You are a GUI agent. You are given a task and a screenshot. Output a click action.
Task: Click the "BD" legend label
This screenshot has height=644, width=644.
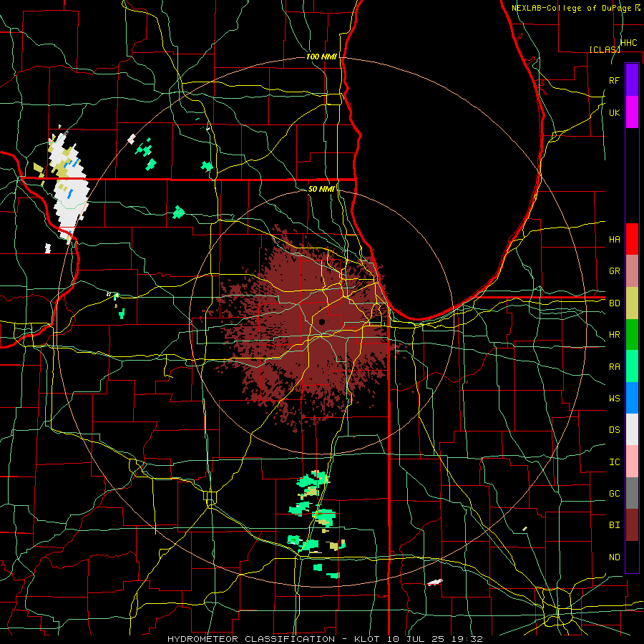click(614, 303)
